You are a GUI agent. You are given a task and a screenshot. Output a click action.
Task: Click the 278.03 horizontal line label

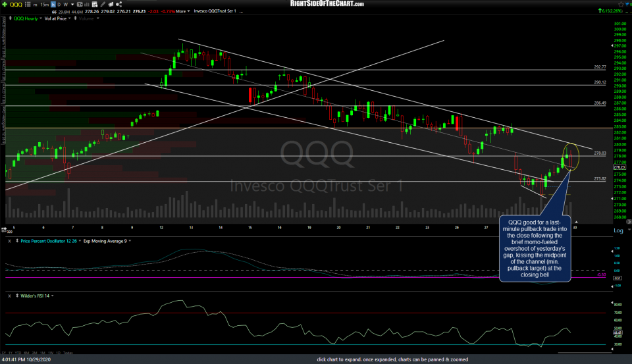pos(600,153)
